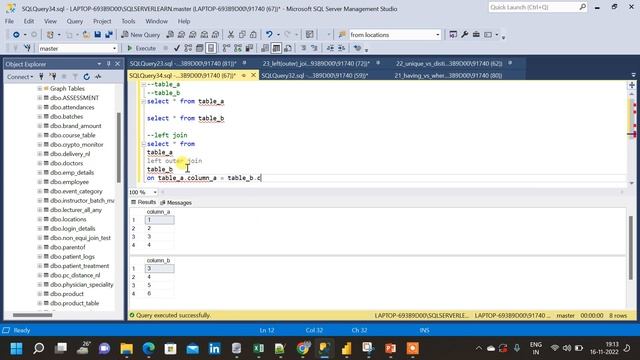Toggle Results to Text icon
Image resolution: width=640 pixels, height=360 pixels.
tap(265, 48)
